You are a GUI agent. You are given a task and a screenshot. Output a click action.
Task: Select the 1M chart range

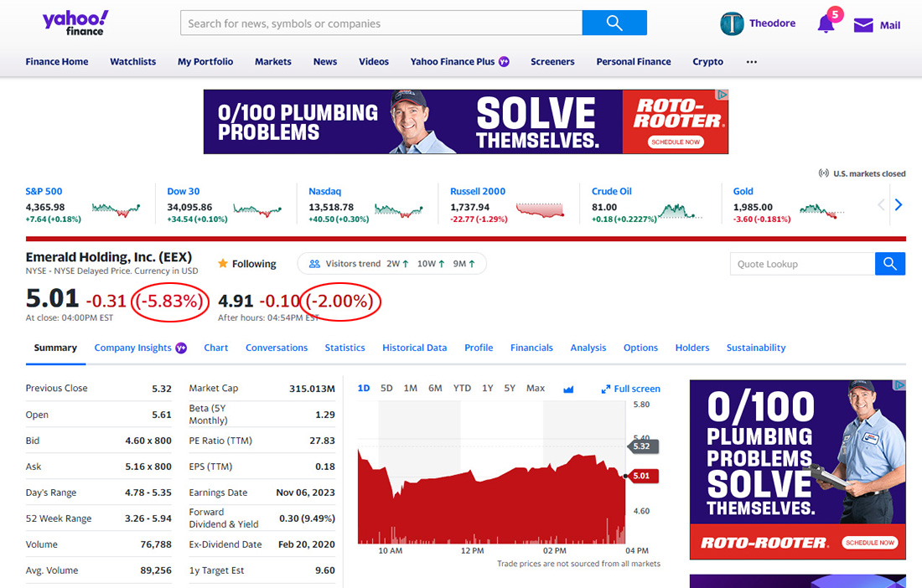pos(411,389)
